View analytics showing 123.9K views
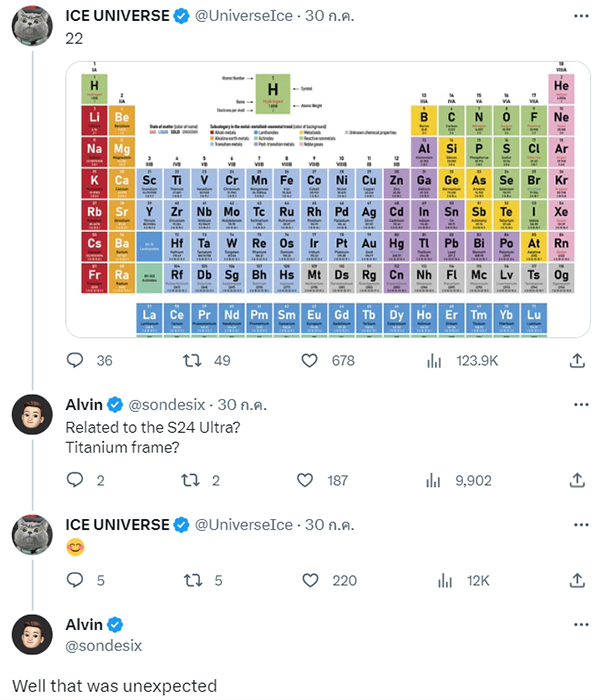The height and width of the screenshot is (700, 600). pos(434,361)
